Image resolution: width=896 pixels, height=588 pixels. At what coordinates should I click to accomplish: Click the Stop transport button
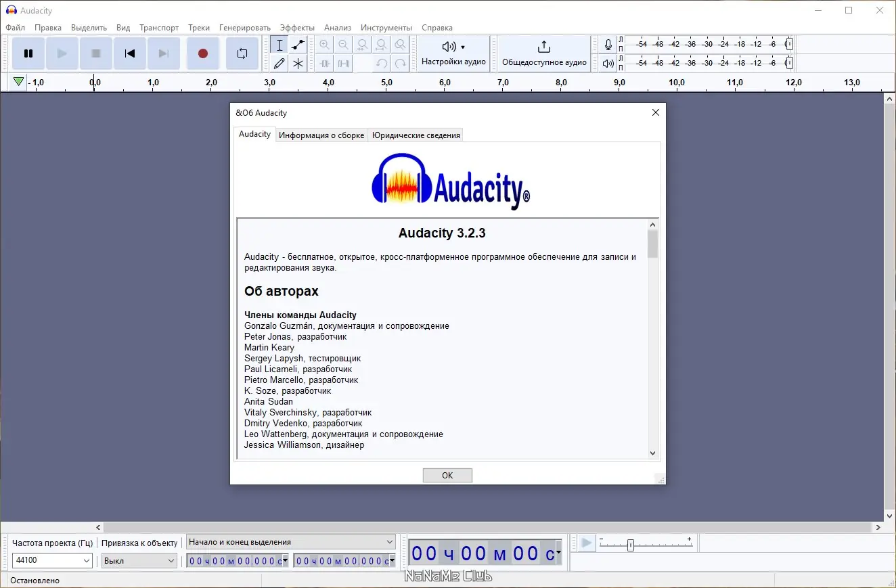point(96,53)
